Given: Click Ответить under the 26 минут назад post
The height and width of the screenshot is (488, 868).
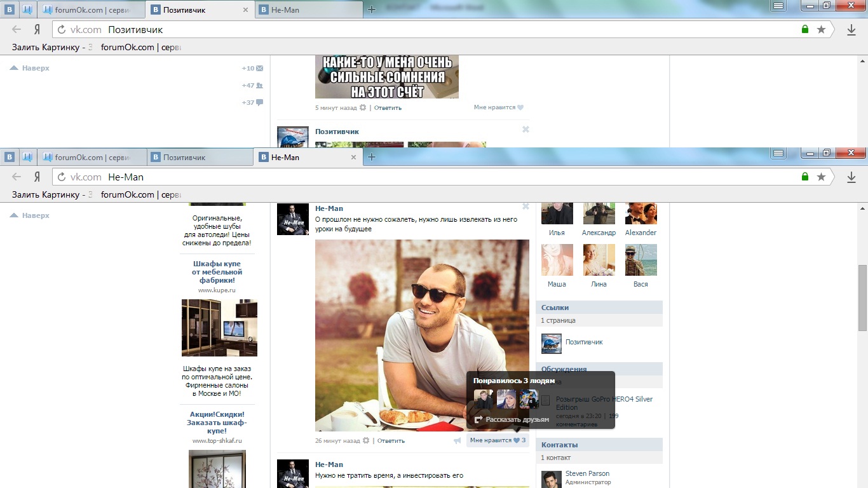Looking at the screenshot, I should click(391, 440).
